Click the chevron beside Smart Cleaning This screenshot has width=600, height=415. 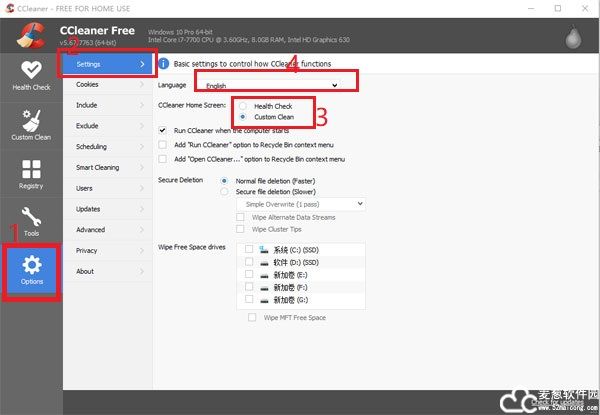click(142, 168)
